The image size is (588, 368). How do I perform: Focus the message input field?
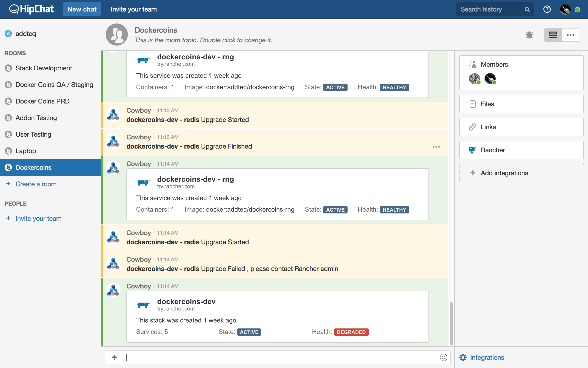tap(280, 357)
